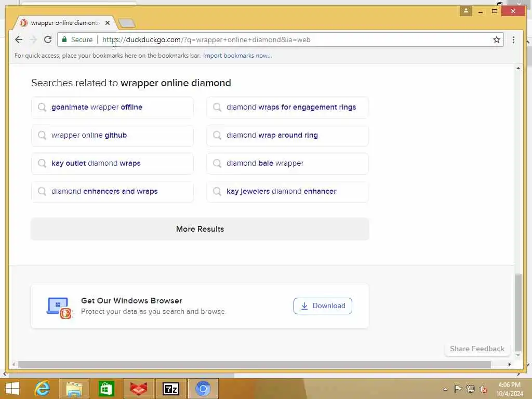Click the vertical scrollbar up arrow
Image resolution: width=532 pixels, height=399 pixels.
point(518,68)
